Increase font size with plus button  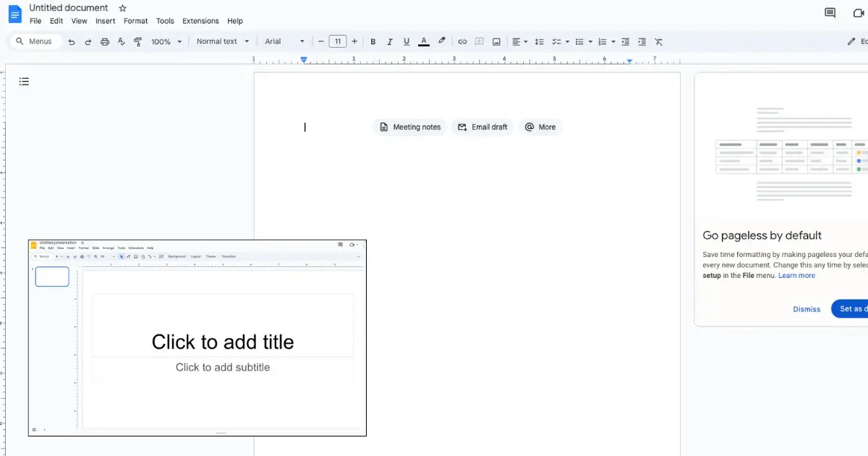[354, 42]
